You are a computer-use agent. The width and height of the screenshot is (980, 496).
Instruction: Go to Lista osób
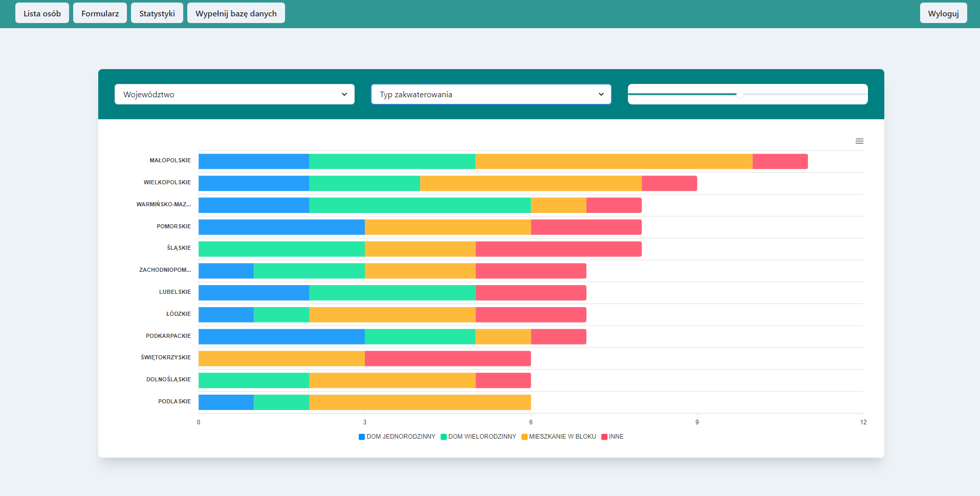point(42,13)
